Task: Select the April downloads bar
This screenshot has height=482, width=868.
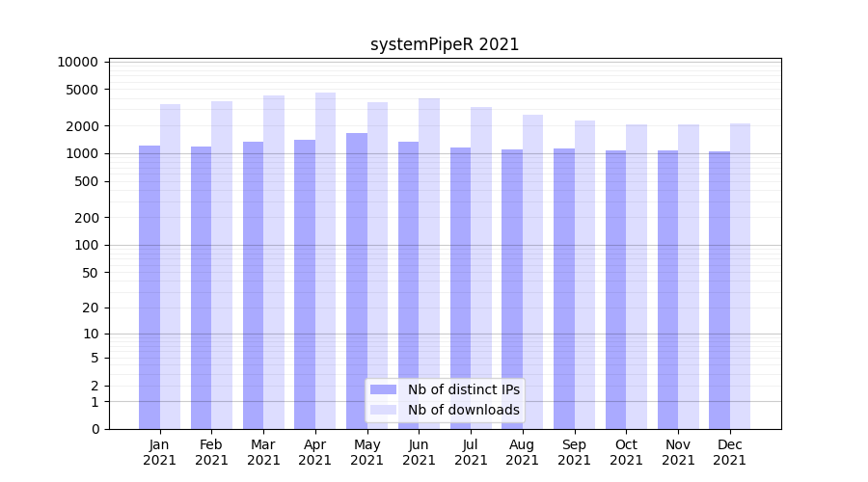Action: 326,260
